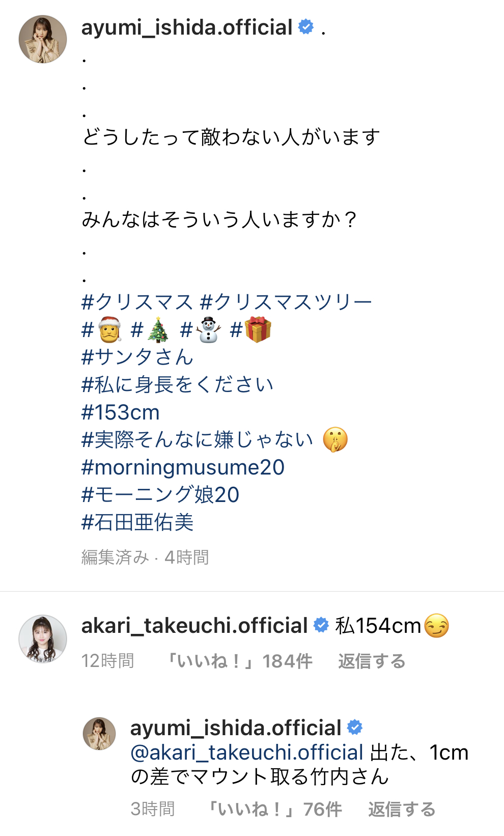Open hashtag #サンタさん
Image resolution: width=504 pixels, height=836 pixels.
tap(137, 357)
